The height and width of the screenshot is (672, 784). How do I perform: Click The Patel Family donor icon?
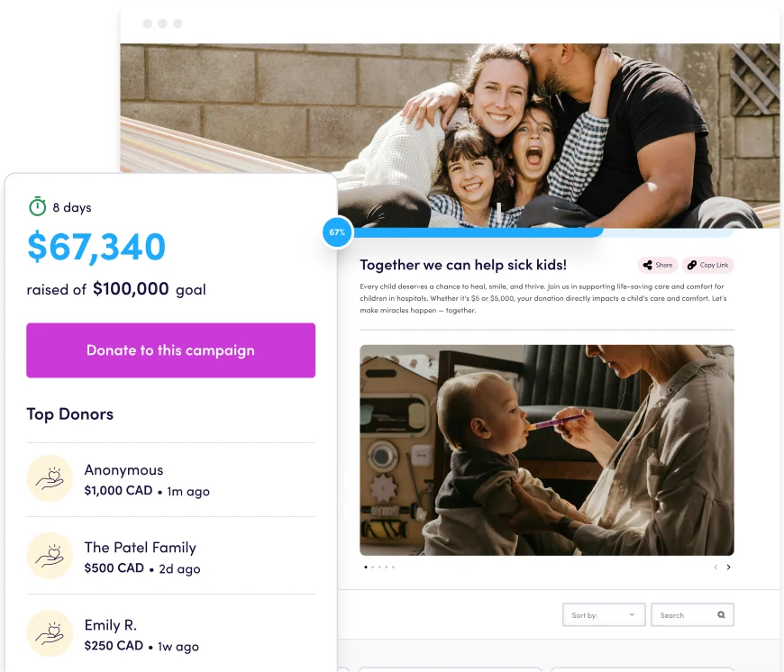(x=50, y=556)
